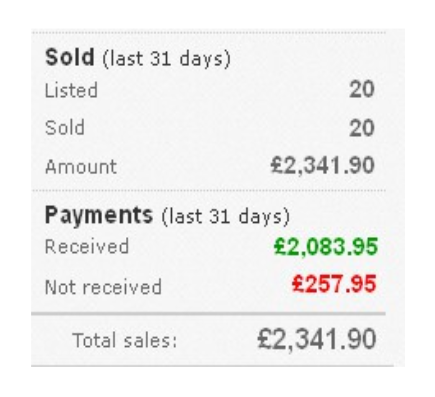The width and height of the screenshot is (435, 397).
Task: Click the bottom border below Total sales
Action: coord(212,366)
